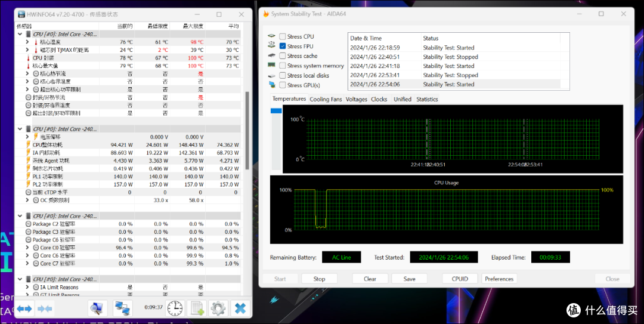Click HWiNFO expand layout double-arrow icon

24,308
